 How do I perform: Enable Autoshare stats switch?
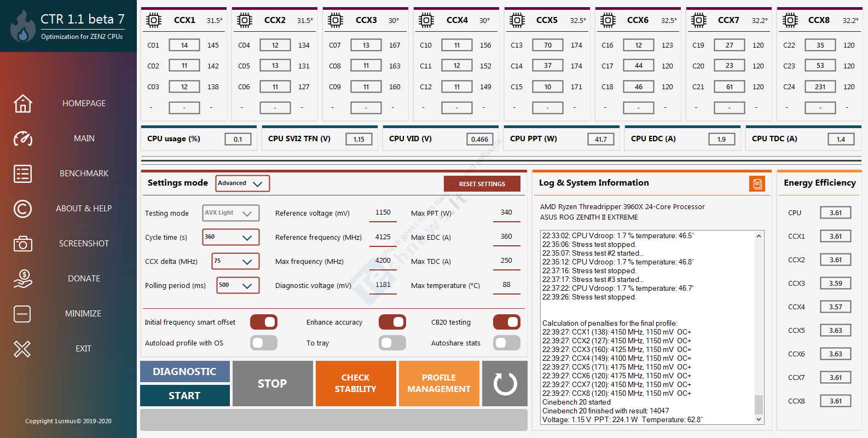click(507, 343)
